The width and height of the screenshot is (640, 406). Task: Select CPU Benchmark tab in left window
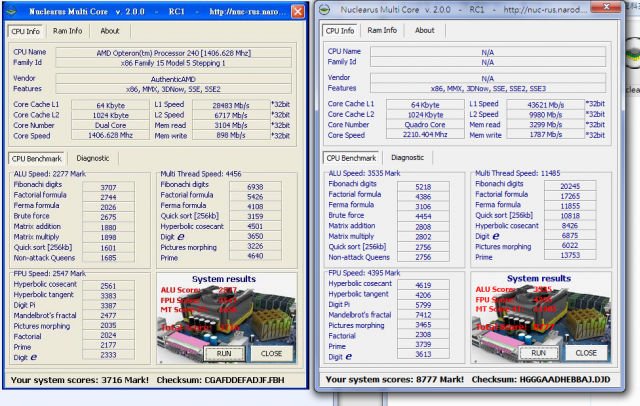[x=36, y=159]
